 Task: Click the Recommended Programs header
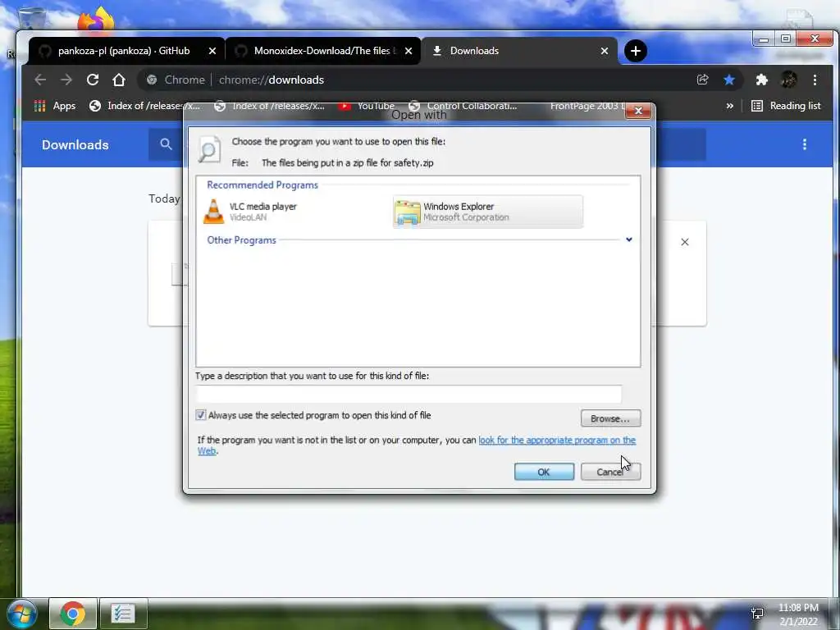tap(262, 185)
